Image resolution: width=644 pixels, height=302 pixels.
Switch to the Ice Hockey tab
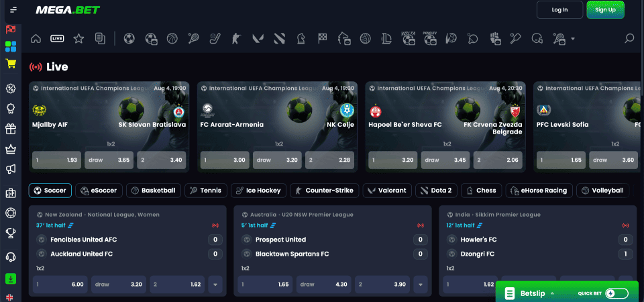258,191
